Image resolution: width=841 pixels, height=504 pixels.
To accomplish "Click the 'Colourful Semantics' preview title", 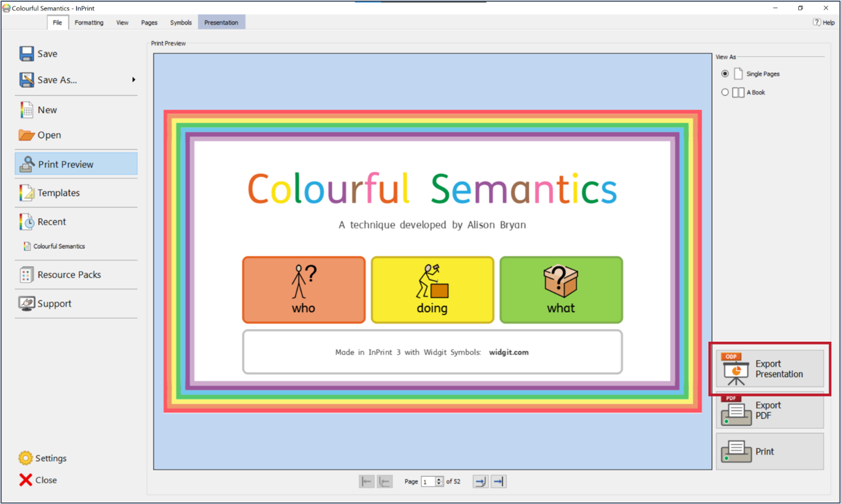I will point(432,189).
